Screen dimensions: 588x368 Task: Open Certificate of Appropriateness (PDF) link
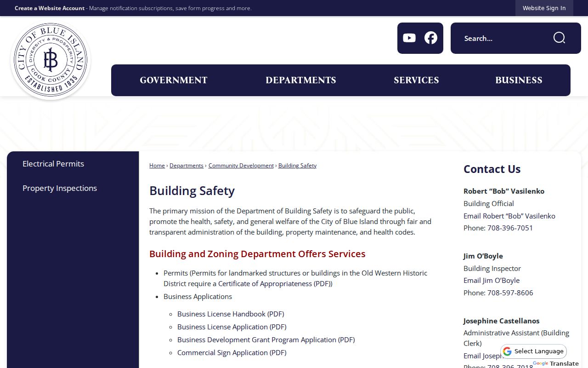274,284
